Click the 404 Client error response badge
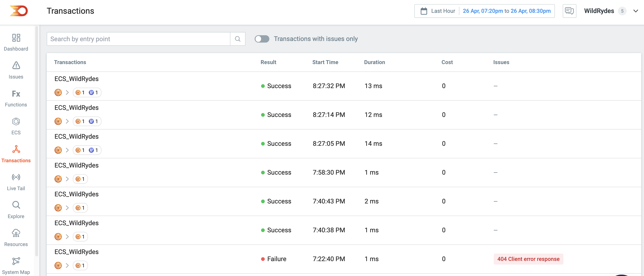644x276 pixels. click(528, 259)
